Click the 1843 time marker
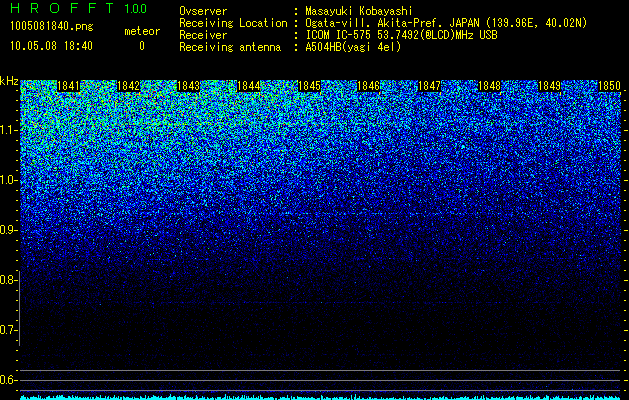 coord(189,86)
